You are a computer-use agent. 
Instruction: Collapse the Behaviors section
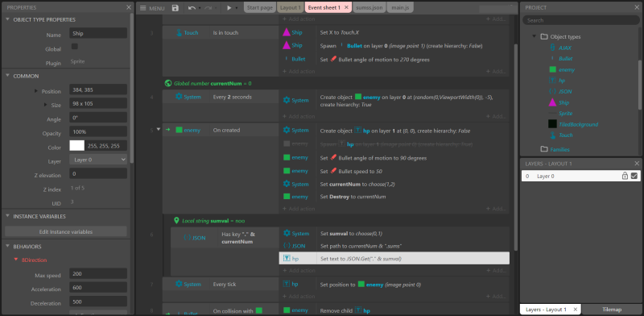(8, 247)
